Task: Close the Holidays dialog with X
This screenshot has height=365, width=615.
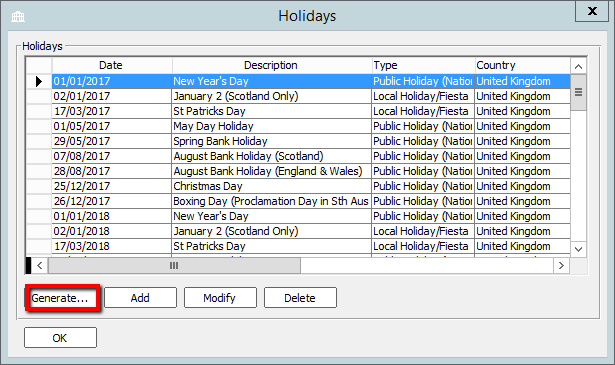Action: (x=592, y=11)
